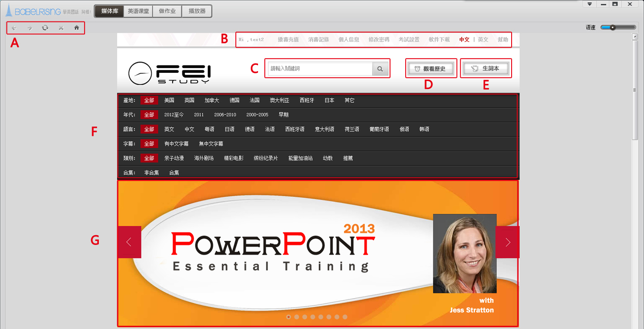
Task: Click the FEI Study logo
Action: click(169, 73)
